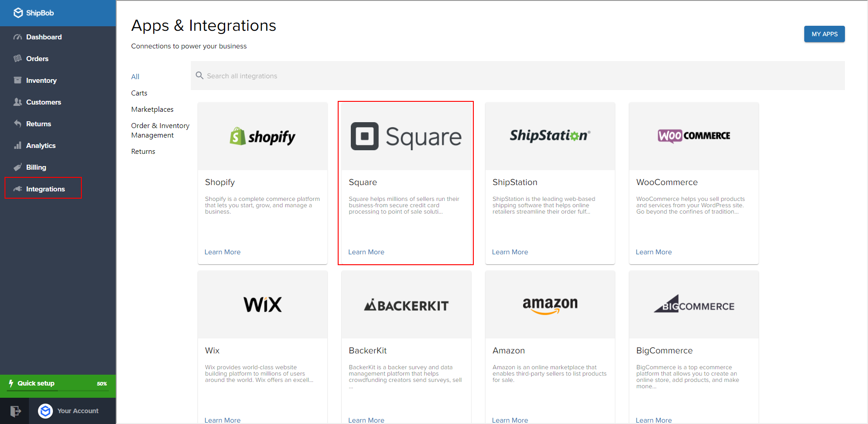Open the WooCommerce integration card

pos(693,182)
